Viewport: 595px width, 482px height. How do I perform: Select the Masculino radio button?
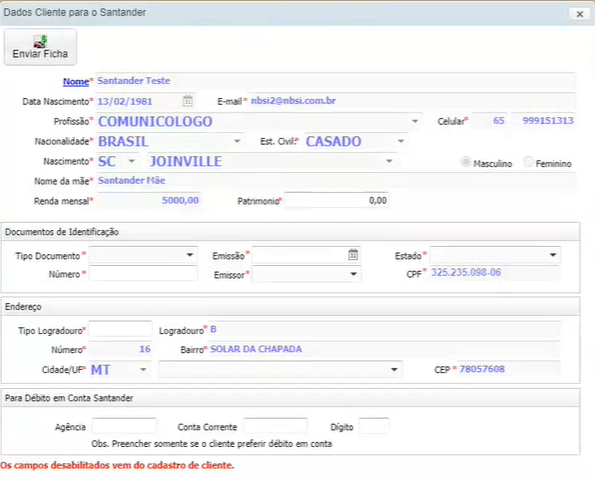click(x=465, y=162)
